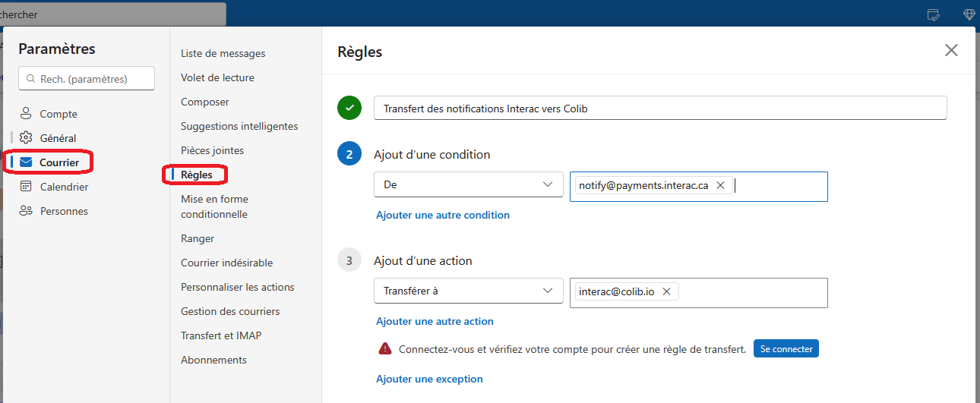Open Liste de messages settings

223,53
